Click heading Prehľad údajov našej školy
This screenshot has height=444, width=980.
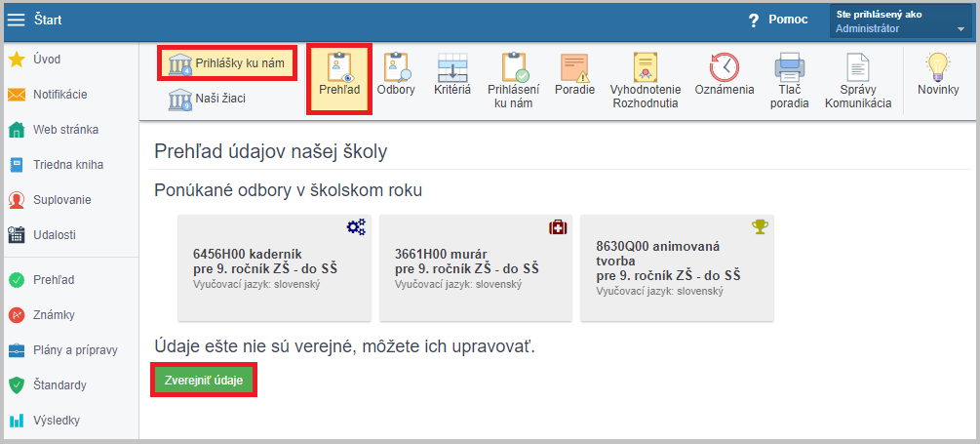pyautogui.click(x=271, y=151)
